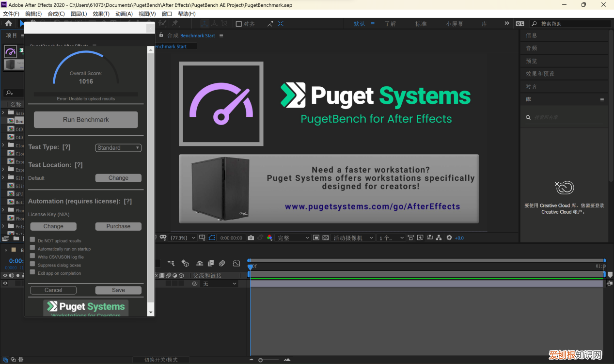
Task: Open the Test Type Standard dropdown
Action: (118, 148)
